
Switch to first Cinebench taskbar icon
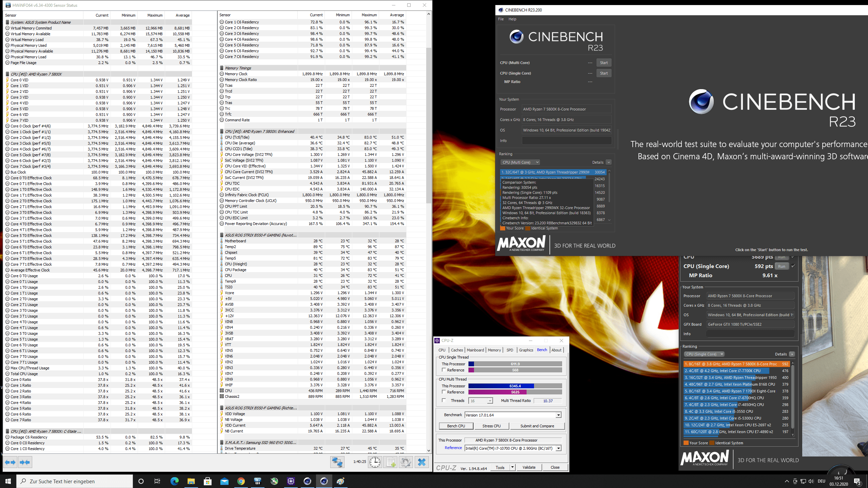click(307, 481)
